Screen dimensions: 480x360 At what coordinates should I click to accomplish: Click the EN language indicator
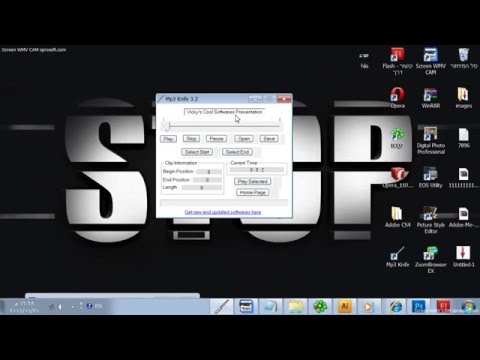point(98,306)
